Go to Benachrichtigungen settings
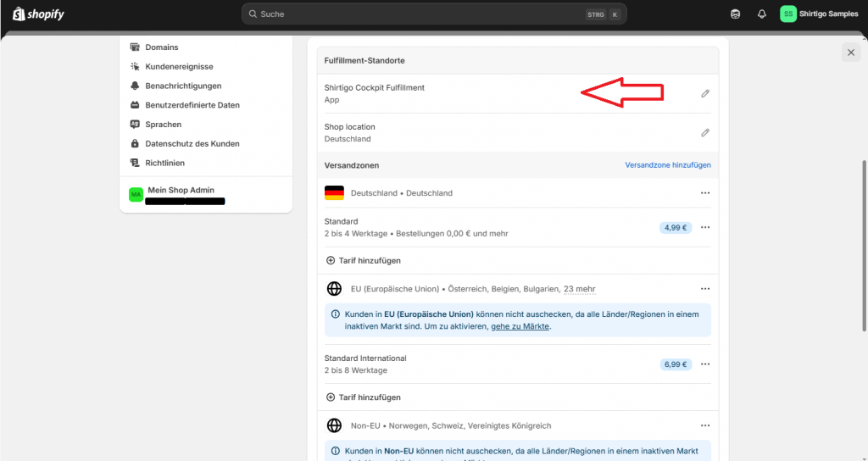Image resolution: width=868 pixels, height=461 pixels. (183, 86)
